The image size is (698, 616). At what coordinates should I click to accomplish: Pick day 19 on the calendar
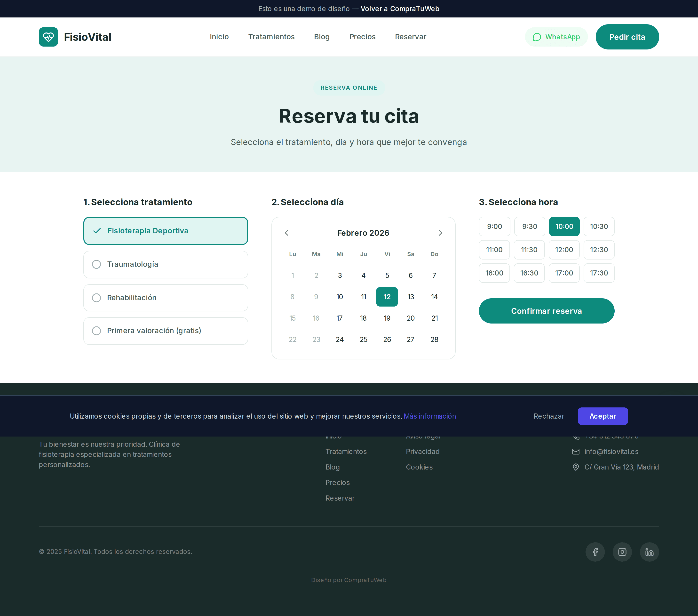387,318
